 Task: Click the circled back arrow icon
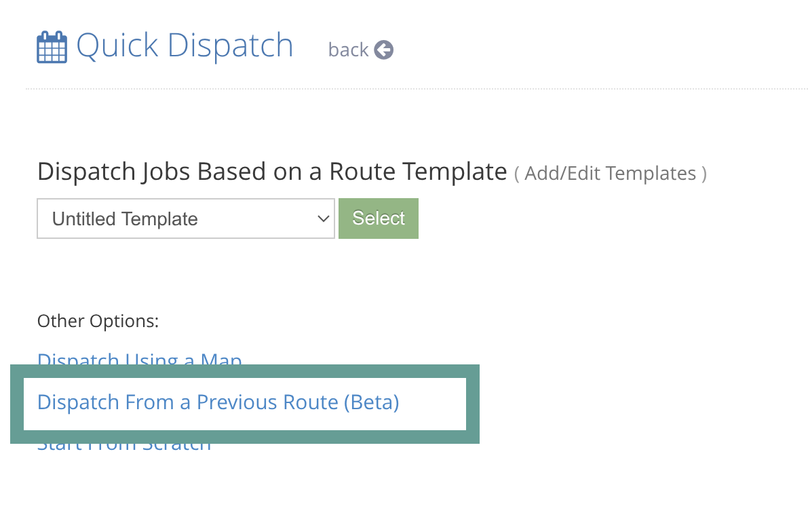[x=383, y=50]
